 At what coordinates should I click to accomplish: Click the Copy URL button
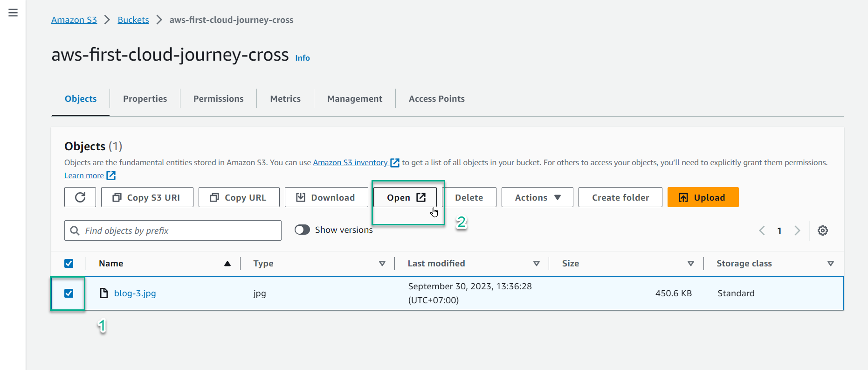(x=239, y=197)
